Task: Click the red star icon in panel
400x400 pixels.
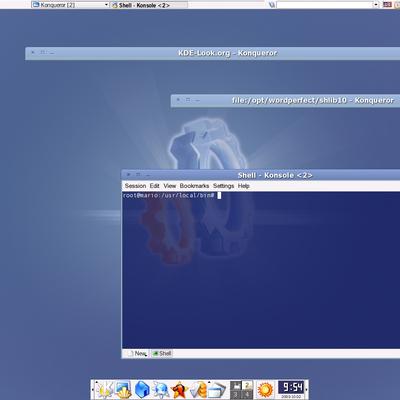Action: 180,389
